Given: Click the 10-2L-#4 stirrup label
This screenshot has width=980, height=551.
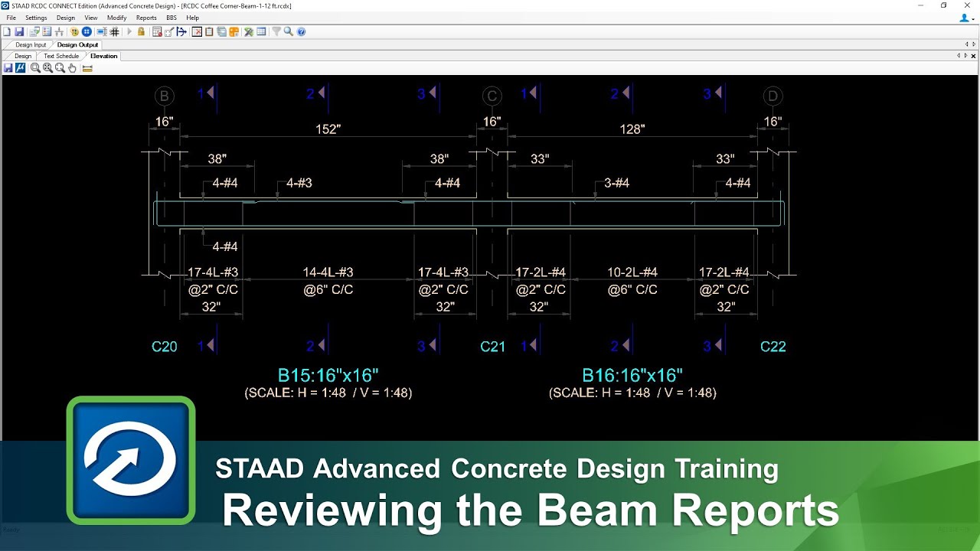Looking at the screenshot, I should point(632,272).
